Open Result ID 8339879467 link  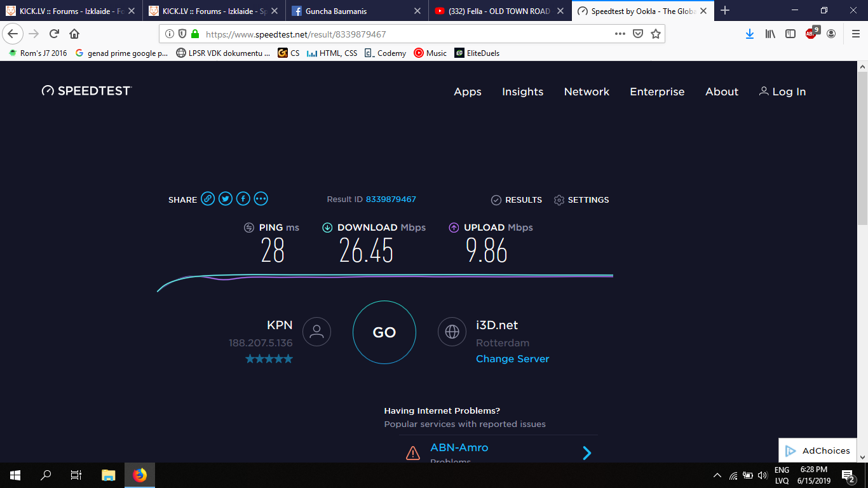tap(391, 199)
